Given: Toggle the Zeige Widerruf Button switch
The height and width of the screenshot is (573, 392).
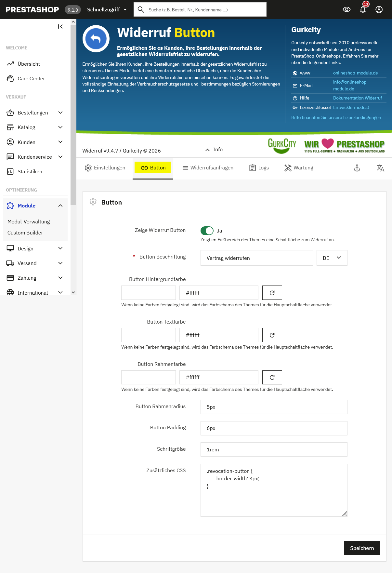Looking at the screenshot, I should tap(207, 231).
